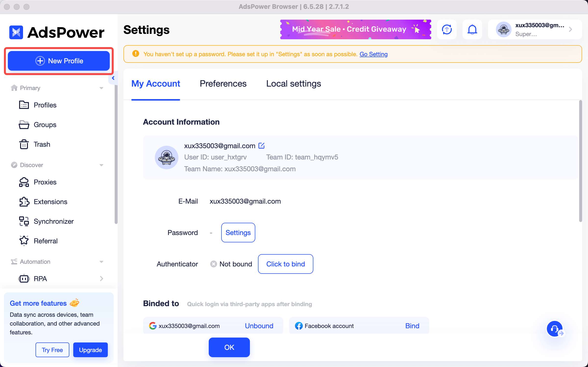
Task: Open the Extensions puzzle icon
Action: (24, 202)
